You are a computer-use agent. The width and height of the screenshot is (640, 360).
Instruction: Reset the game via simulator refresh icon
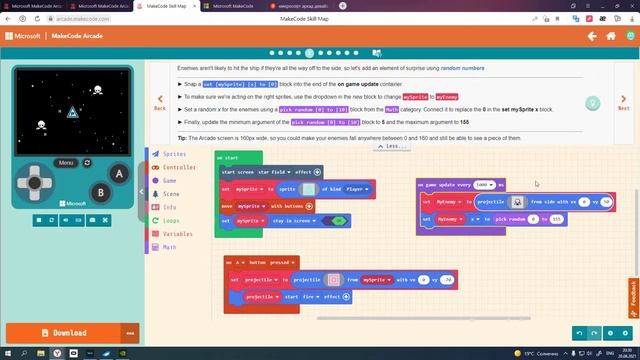(x=87, y=163)
